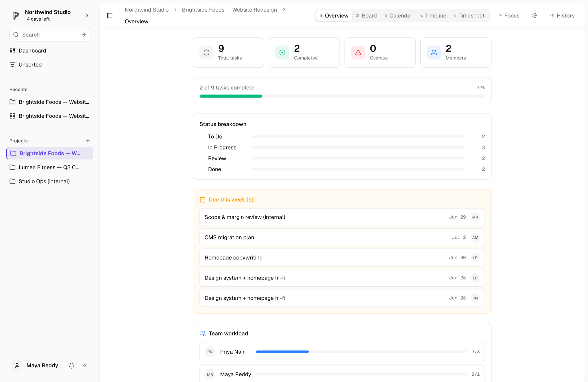Click PN avatar beside Priya Nair
Viewport: 588px width, 382px height.
[210, 352]
